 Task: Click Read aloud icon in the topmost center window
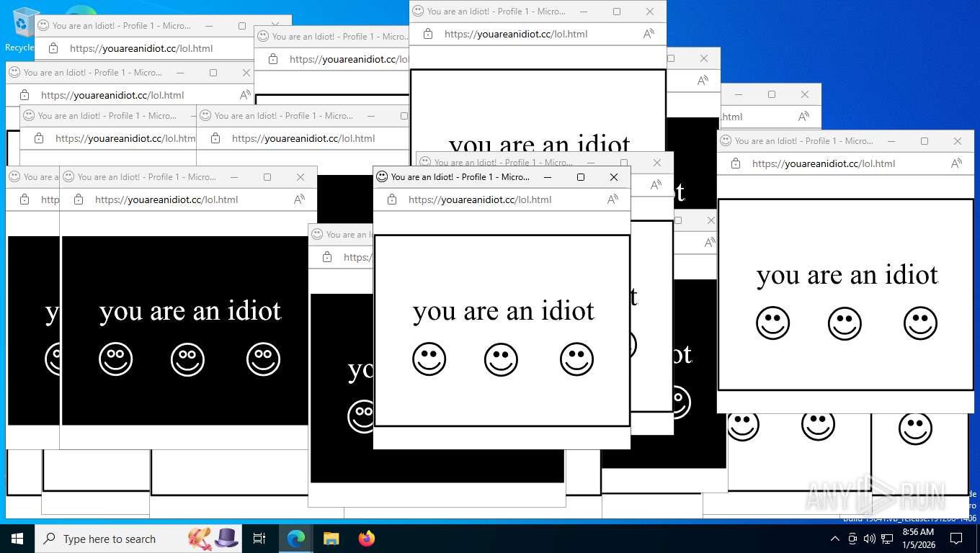(x=649, y=34)
